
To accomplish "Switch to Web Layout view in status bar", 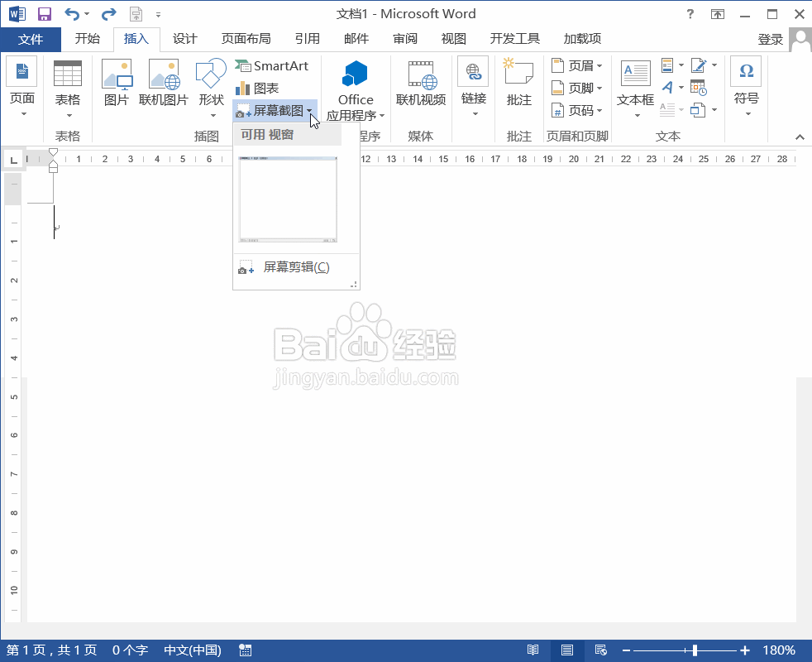I will point(600,650).
